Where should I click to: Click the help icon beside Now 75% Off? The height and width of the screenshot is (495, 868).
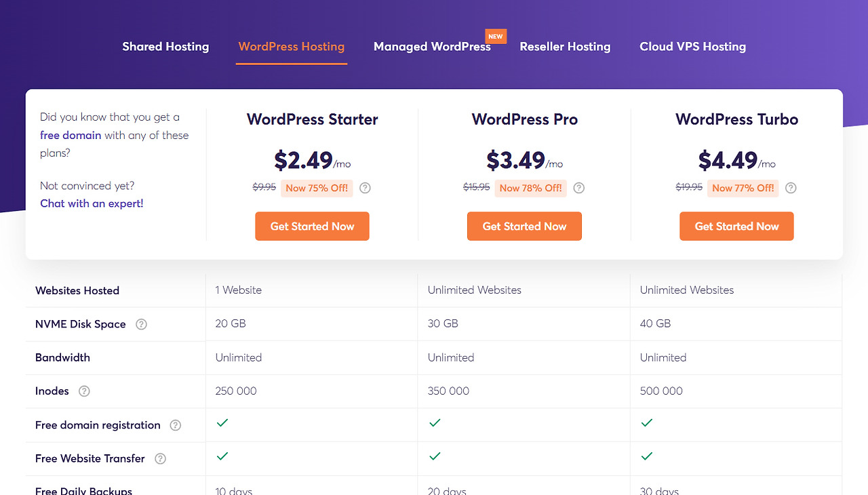365,188
